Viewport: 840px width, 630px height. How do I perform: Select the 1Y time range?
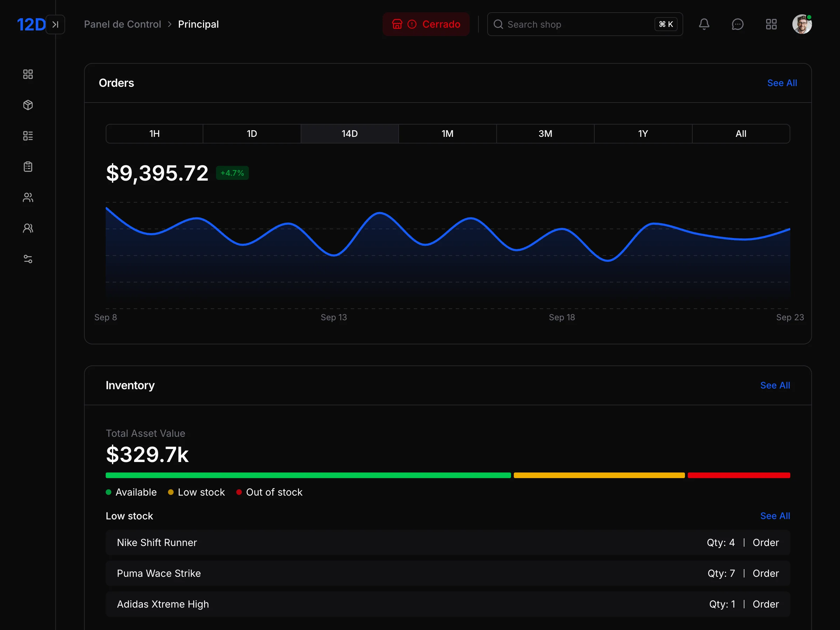(x=643, y=134)
